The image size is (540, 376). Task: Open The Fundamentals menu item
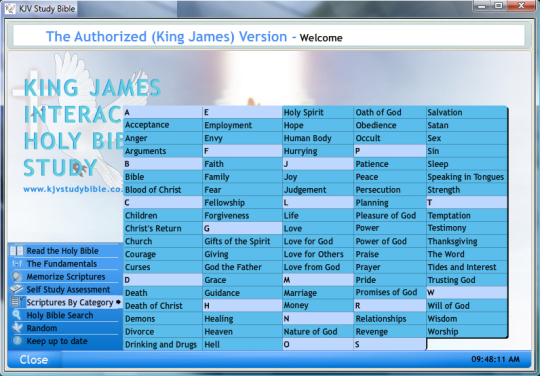64,264
